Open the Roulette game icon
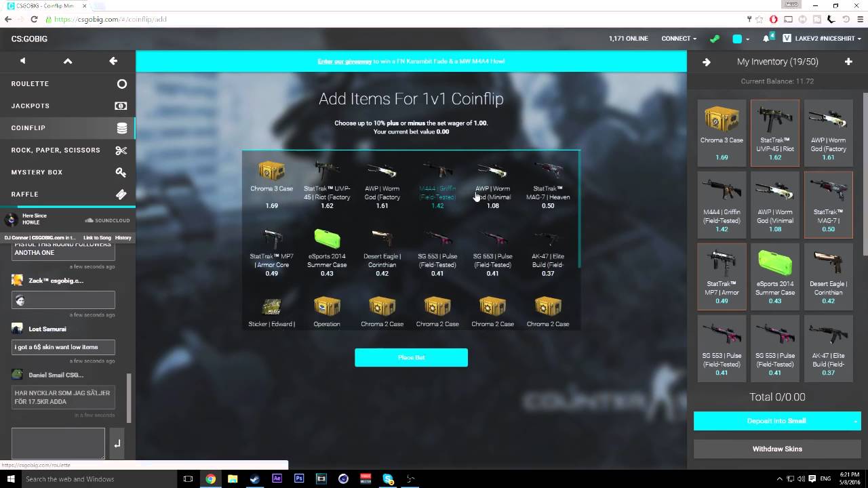The image size is (868, 488). click(122, 84)
